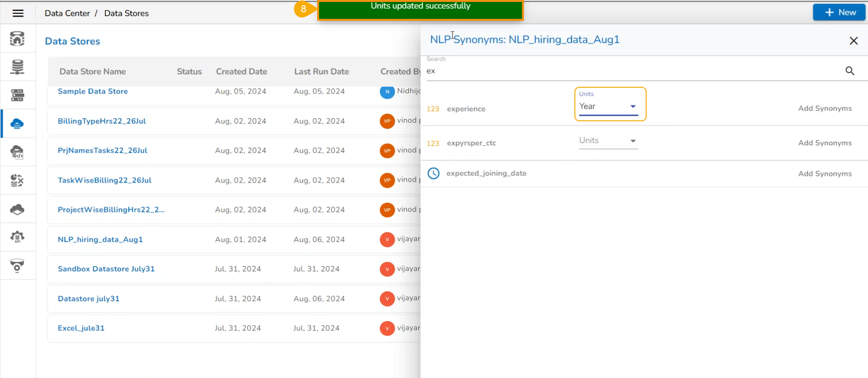The height and width of the screenshot is (378, 868).
Task: Open the Units dropdown showing Year for experience
Action: pyautogui.click(x=608, y=107)
